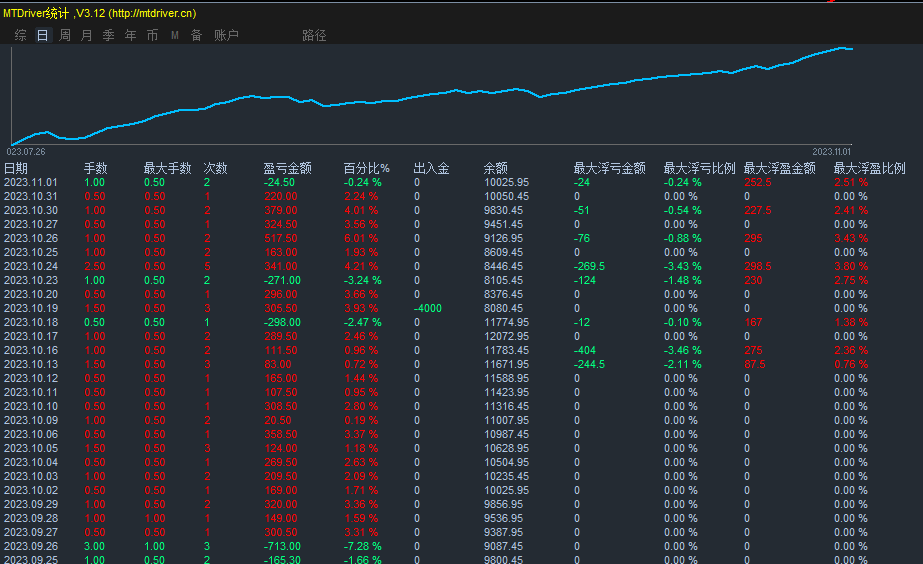Open the 备 tab
Screen dimensions: 923x564
tap(196, 35)
